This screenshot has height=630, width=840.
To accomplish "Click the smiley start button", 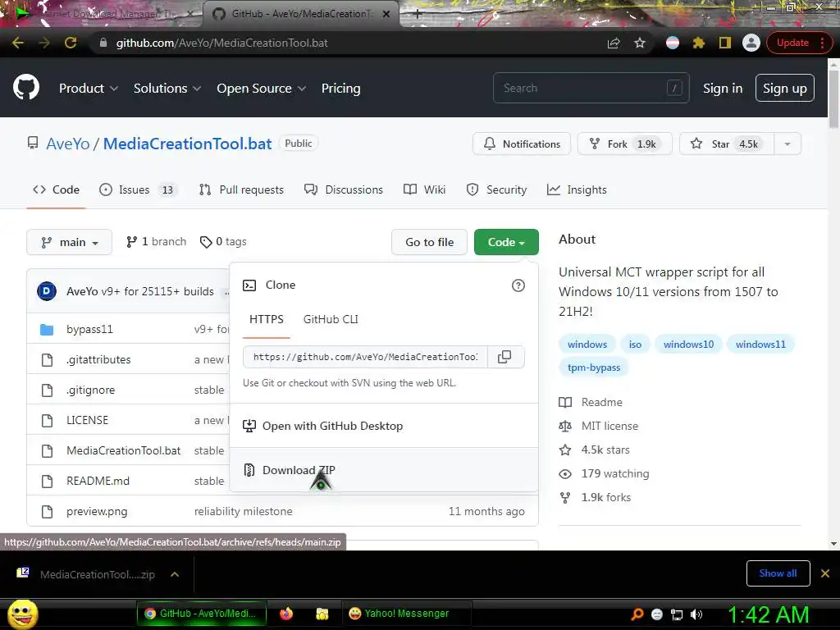I will 22,614.
